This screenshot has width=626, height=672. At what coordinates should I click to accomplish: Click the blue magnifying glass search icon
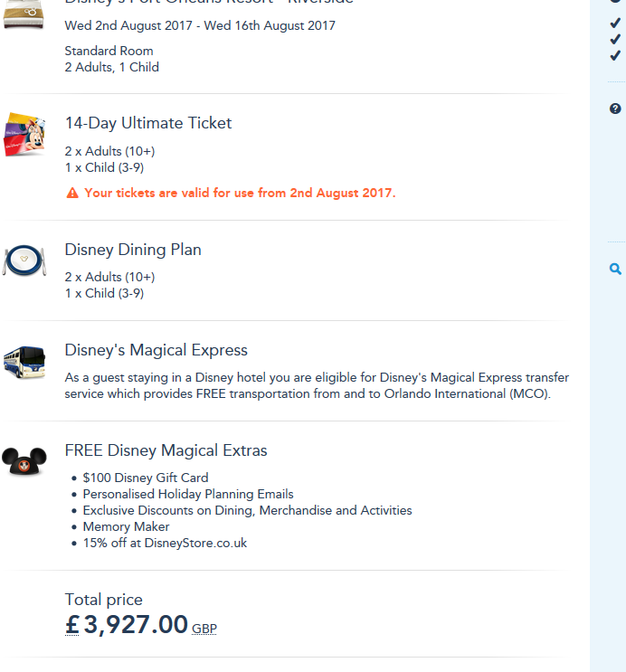pyautogui.click(x=616, y=269)
